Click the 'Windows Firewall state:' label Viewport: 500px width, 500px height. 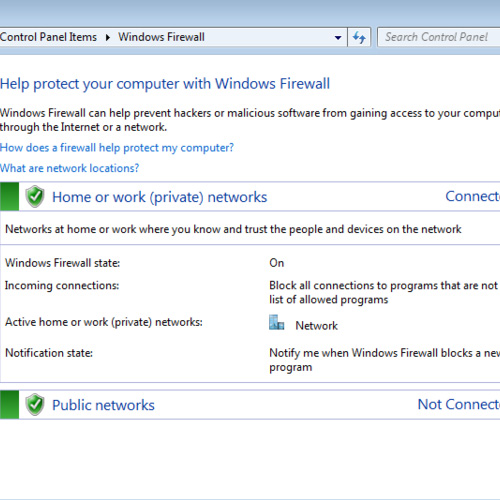(62, 263)
